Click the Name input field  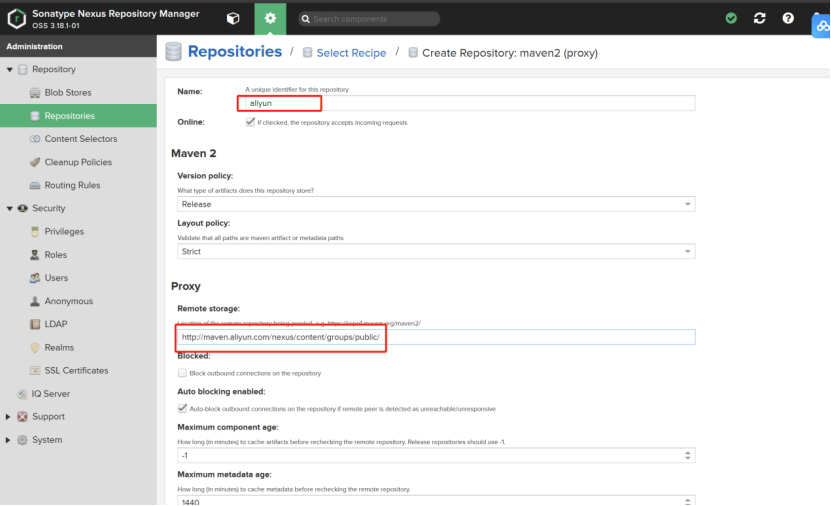[x=470, y=103]
